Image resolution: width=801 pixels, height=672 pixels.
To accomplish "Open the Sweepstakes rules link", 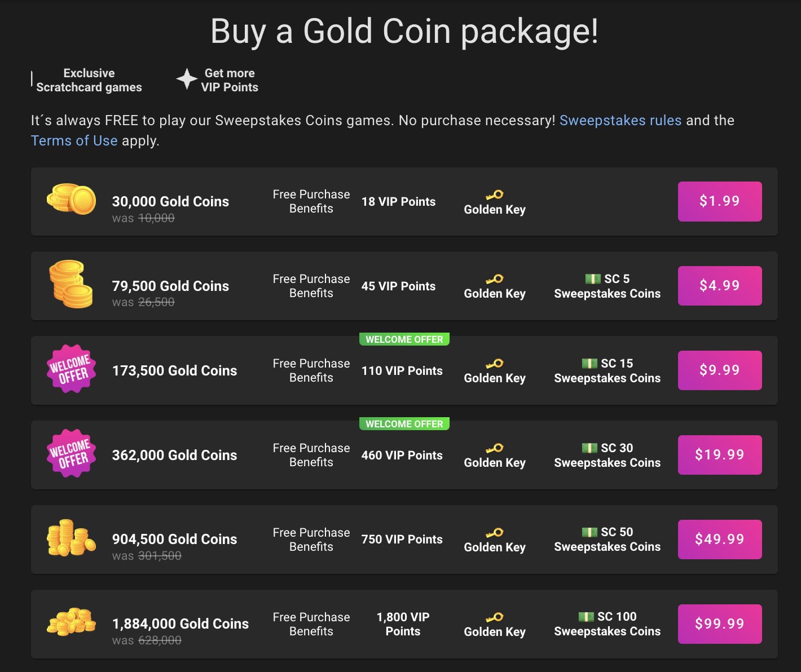I will coord(619,120).
